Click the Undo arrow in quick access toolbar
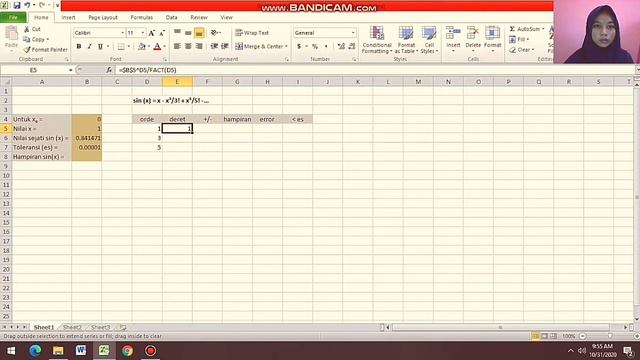The height and width of the screenshot is (360, 640). 27,5
